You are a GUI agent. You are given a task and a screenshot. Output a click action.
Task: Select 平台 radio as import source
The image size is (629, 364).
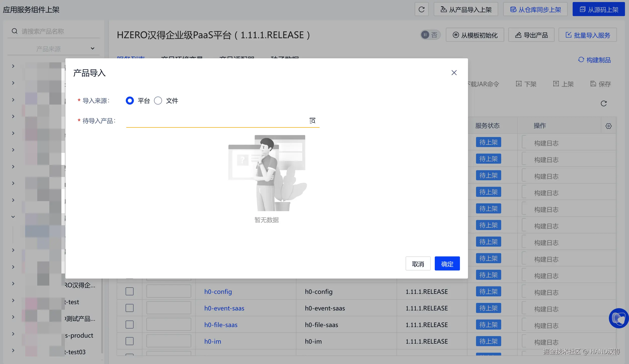point(130,101)
